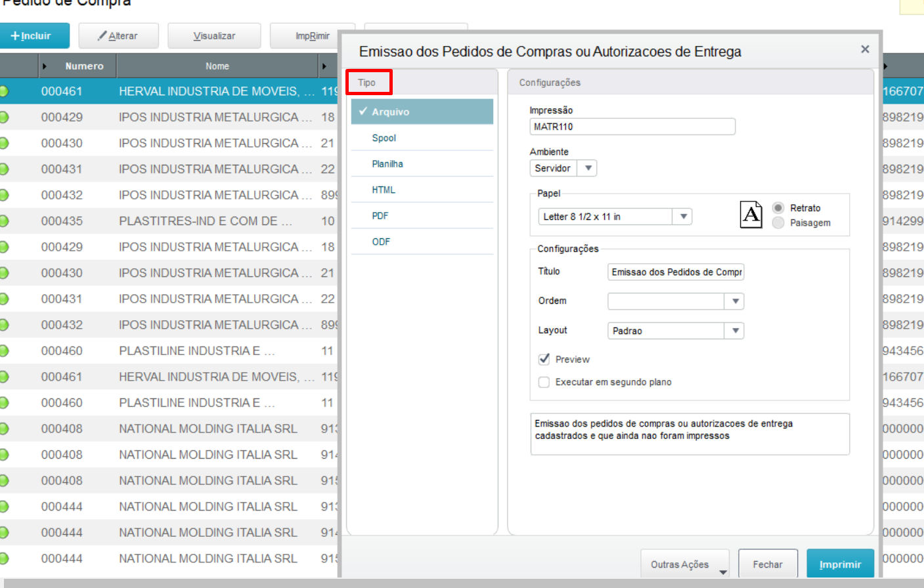Open Outras Ações dropdown button

pos(685,564)
